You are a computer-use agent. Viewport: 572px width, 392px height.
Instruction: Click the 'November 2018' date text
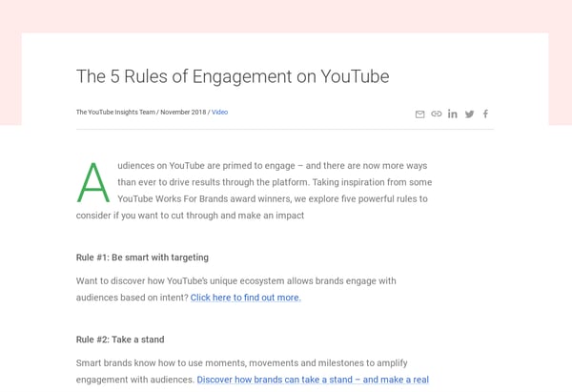[183, 112]
